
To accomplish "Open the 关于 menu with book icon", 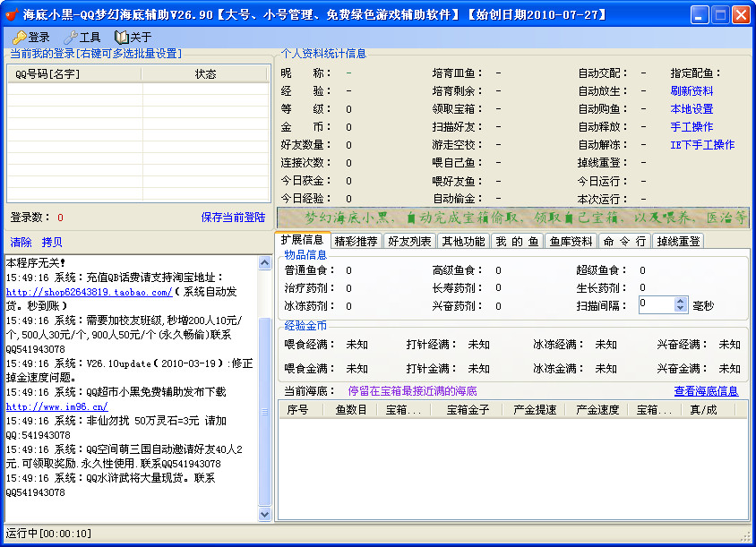I will point(133,37).
